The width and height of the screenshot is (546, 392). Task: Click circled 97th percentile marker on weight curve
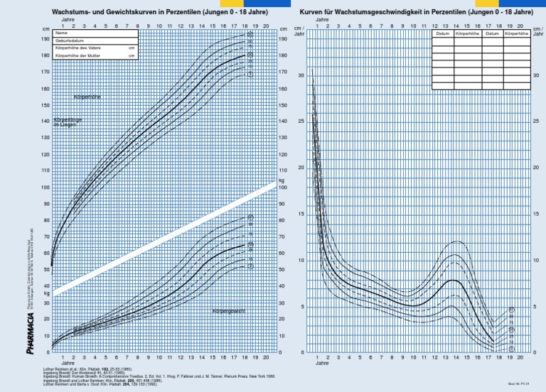click(x=250, y=217)
